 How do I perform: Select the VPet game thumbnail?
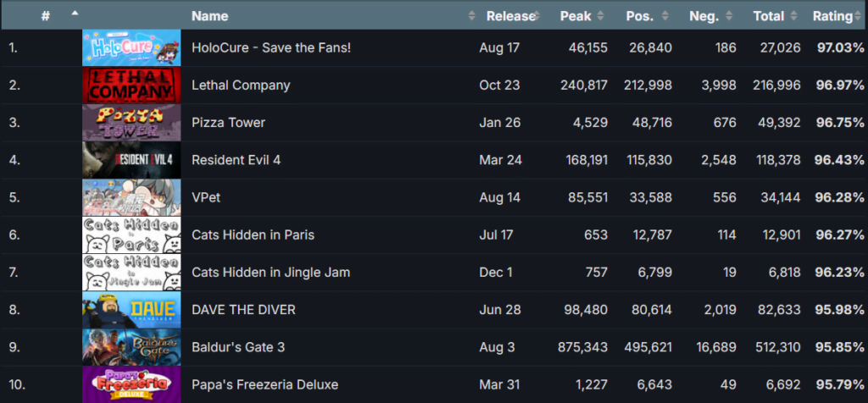tap(131, 197)
